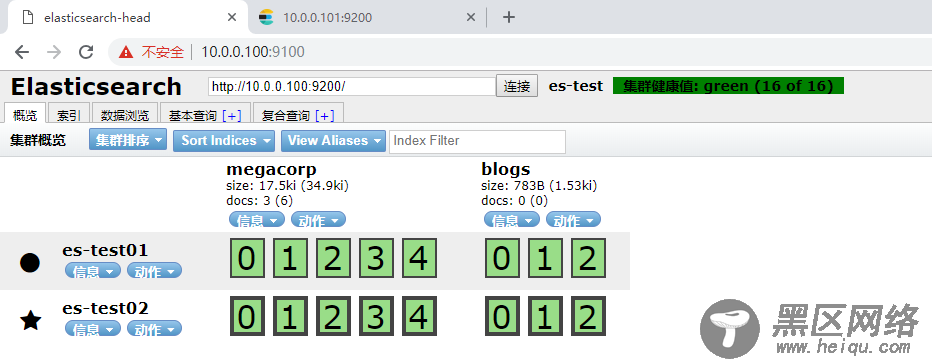Click megacorp shard 2 on es-test02
The width and height of the screenshot is (932, 364).
point(333,316)
